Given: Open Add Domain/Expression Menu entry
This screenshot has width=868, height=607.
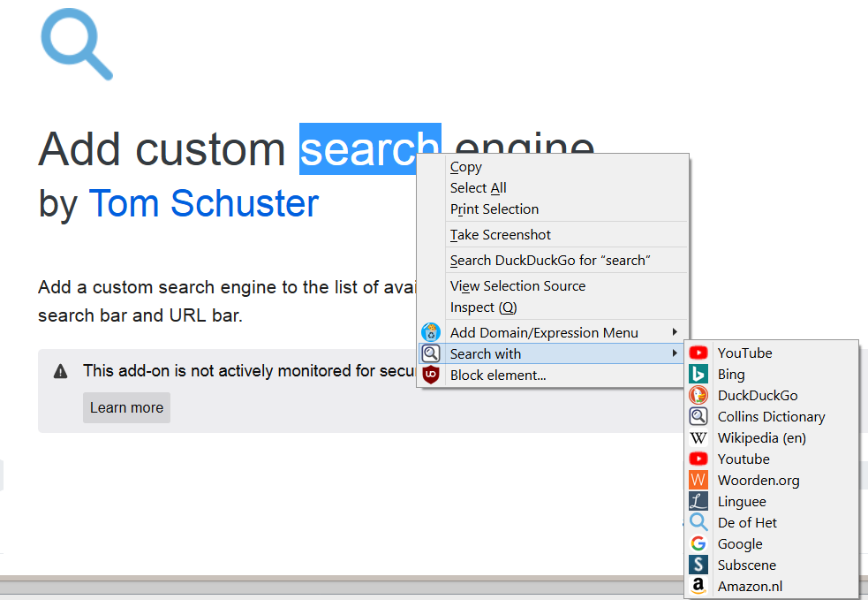Looking at the screenshot, I should (x=553, y=332).
